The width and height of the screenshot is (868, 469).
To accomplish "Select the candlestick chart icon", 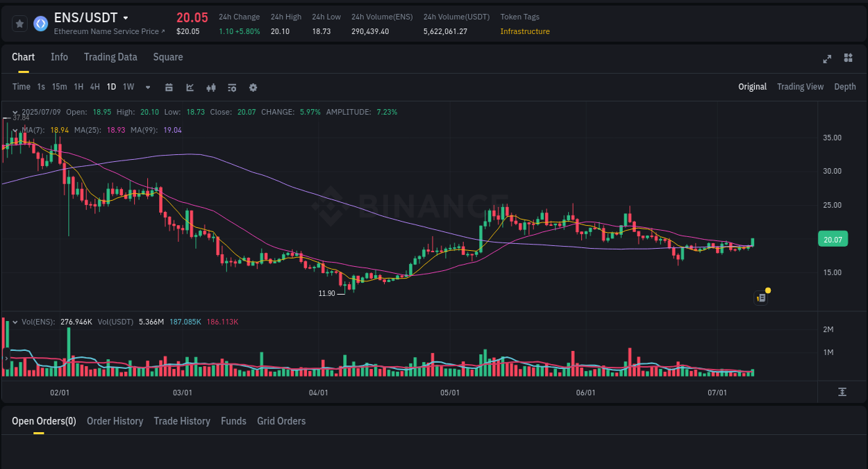I will (x=211, y=87).
